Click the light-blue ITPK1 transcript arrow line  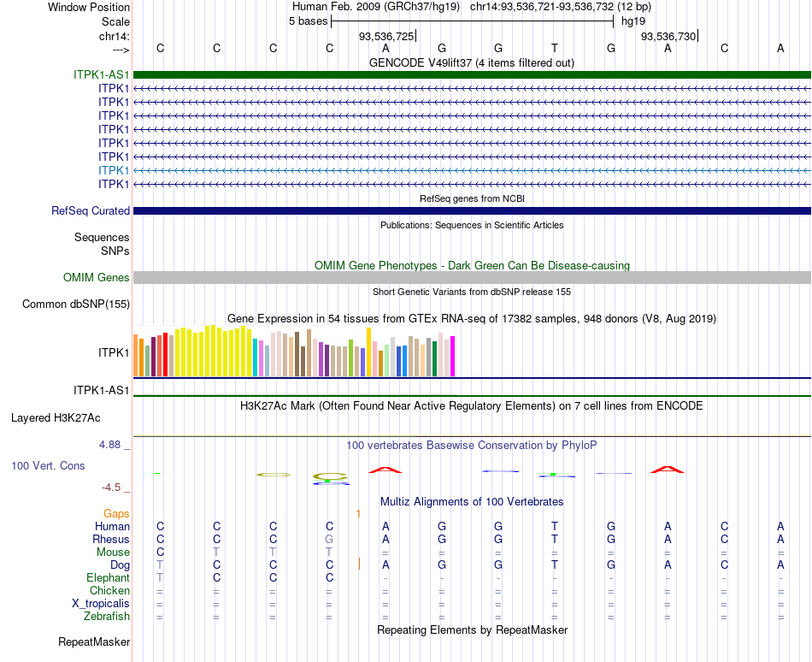472,170
